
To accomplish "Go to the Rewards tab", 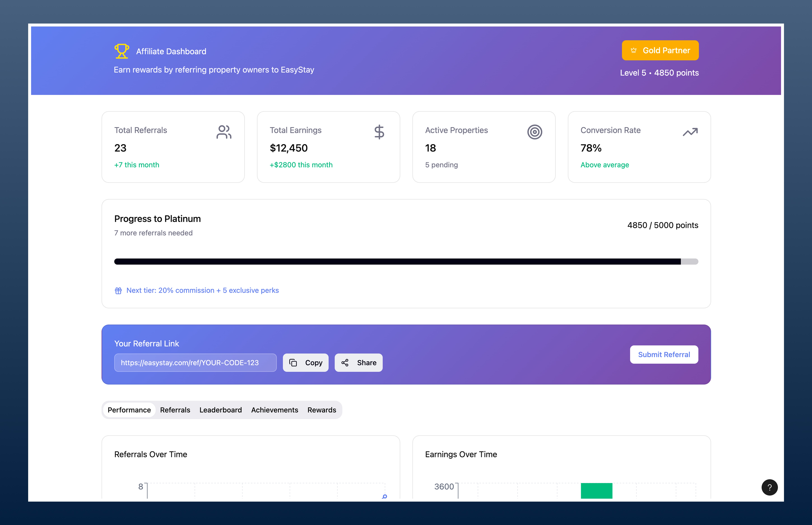I will pos(321,410).
